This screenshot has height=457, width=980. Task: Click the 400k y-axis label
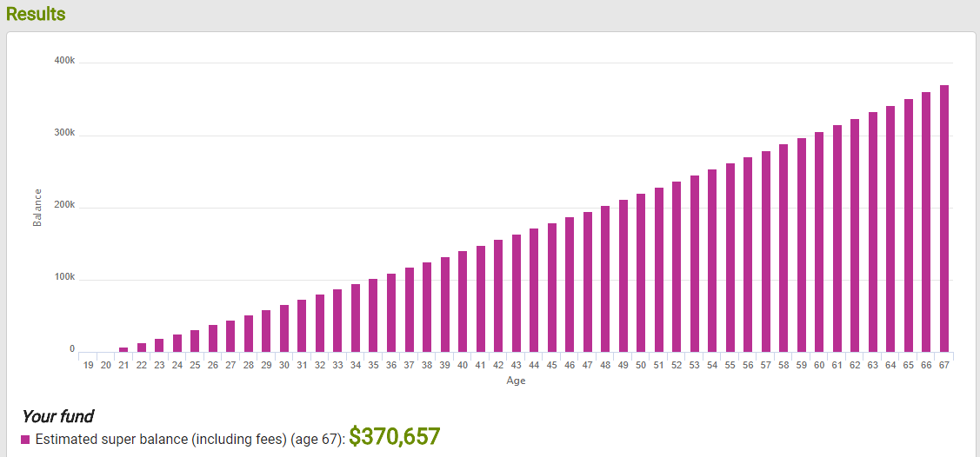[65, 61]
